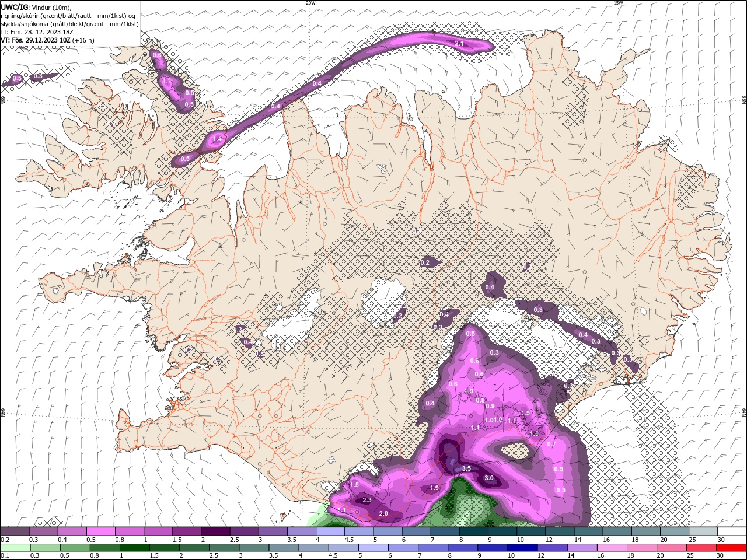
Task: Click the "0.2" label under the purple snow legend
Action: click(5, 540)
